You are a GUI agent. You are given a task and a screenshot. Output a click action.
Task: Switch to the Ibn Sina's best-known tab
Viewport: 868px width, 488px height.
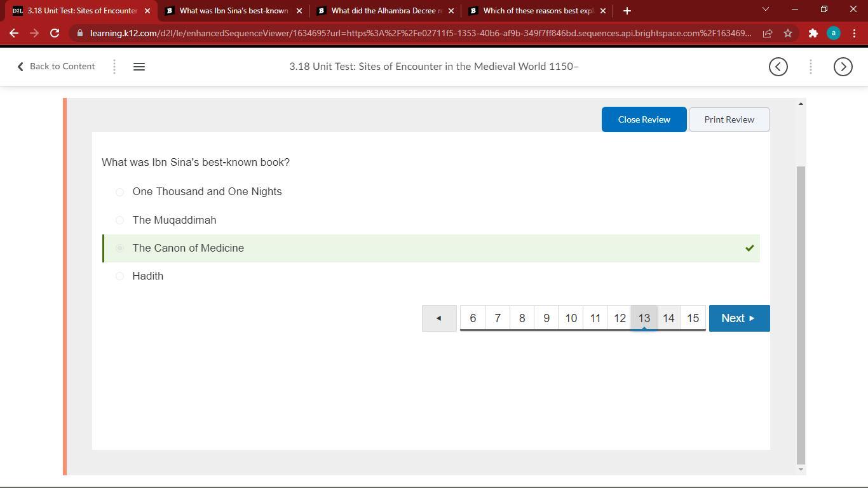pyautogui.click(x=233, y=11)
